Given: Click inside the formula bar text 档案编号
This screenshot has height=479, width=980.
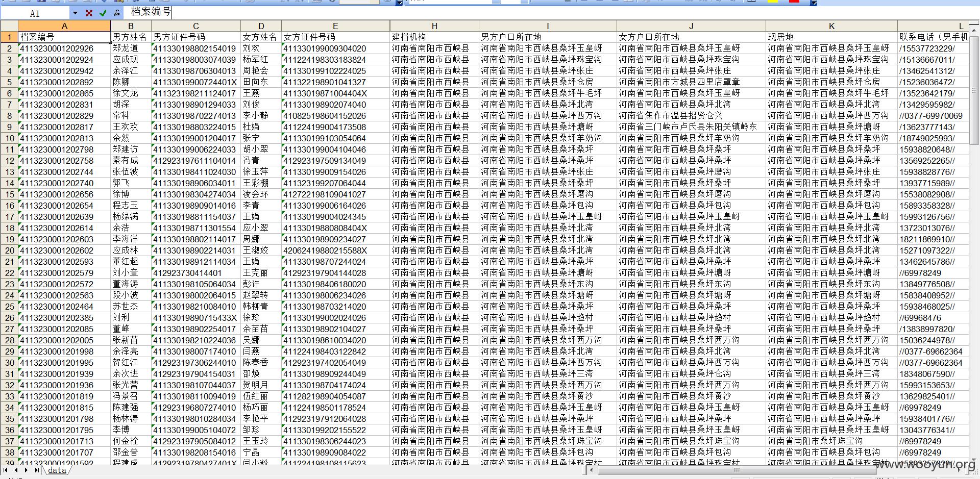Looking at the screenshot, I should point(151,12).
